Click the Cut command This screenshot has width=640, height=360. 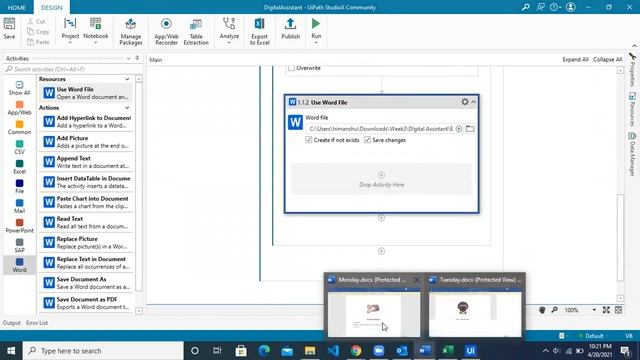click(x=37, y=21)
